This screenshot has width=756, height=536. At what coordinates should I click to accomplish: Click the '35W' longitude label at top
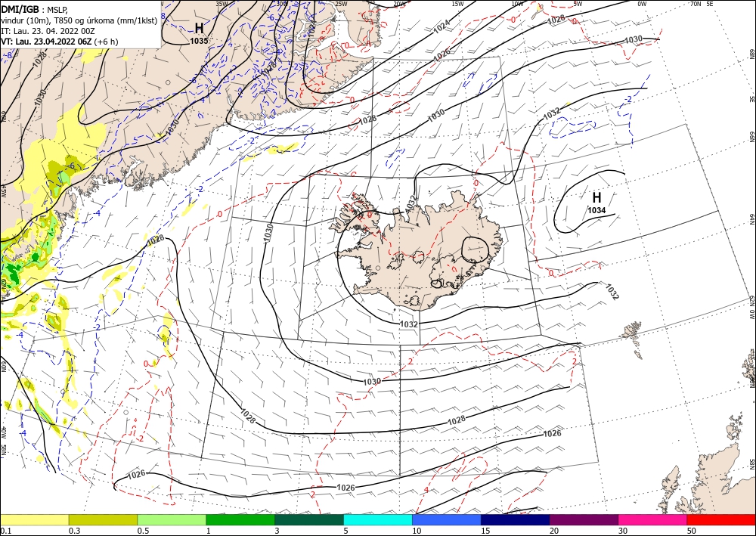click(x=222, y=4)
